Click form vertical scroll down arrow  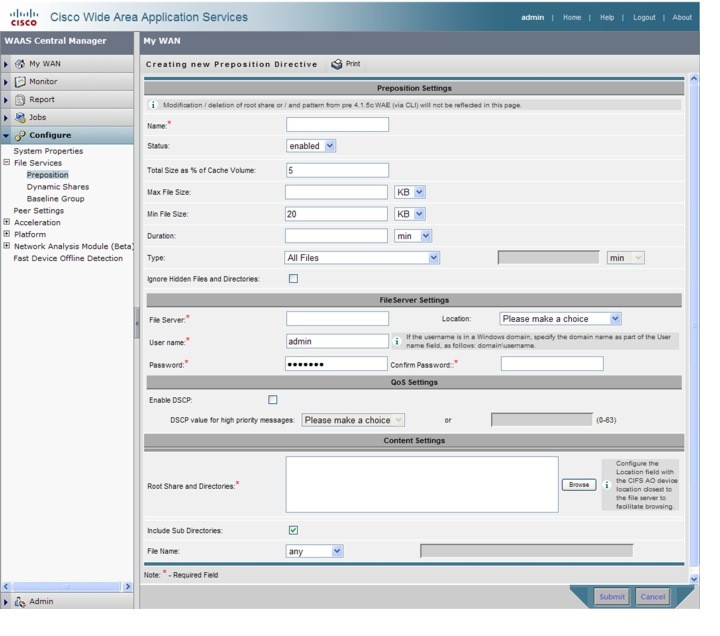(694, 579)
